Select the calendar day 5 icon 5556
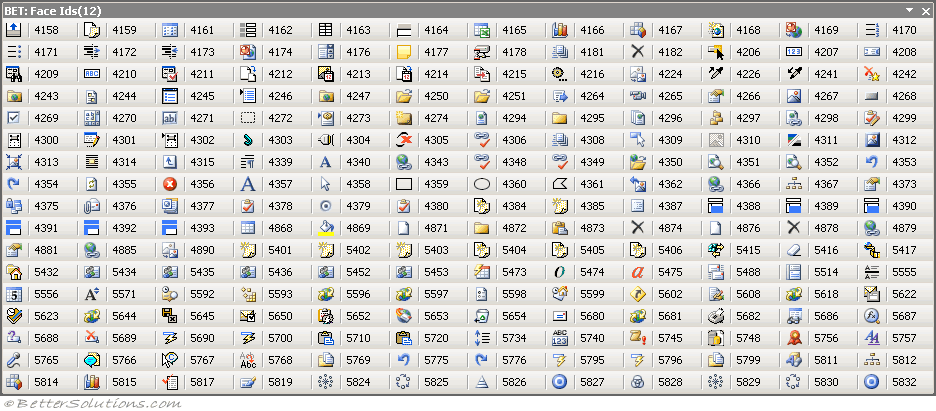Image resolution: width=936 pixels, height=411 pixels. click(13, 294)
